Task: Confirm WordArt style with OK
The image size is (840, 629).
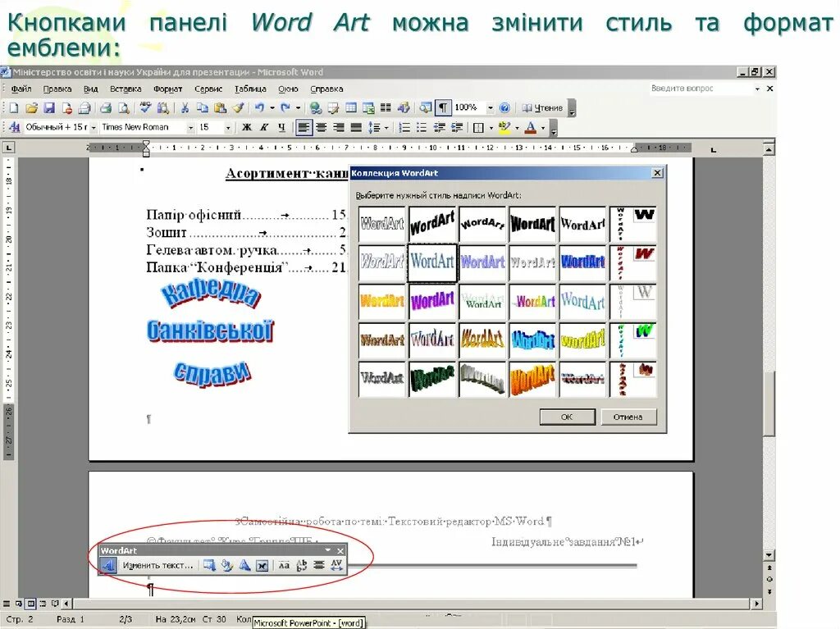Action: point(568,417)
